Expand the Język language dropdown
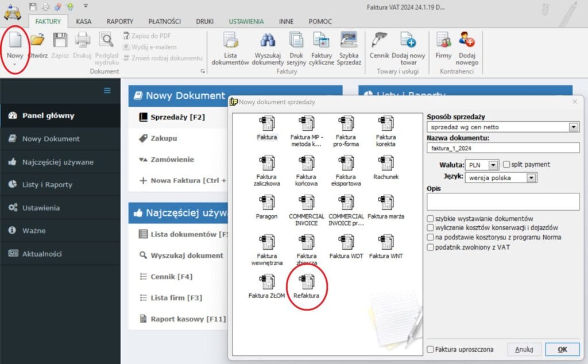Viewport: 588px width, 364px height. tap(532, 178)
